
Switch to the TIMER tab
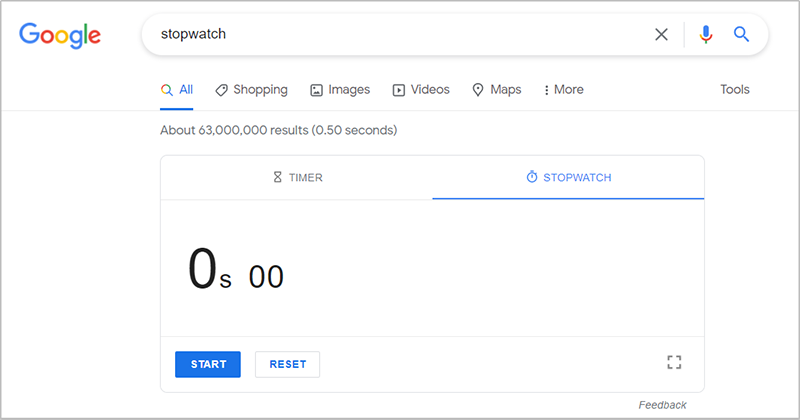[297, 178]
